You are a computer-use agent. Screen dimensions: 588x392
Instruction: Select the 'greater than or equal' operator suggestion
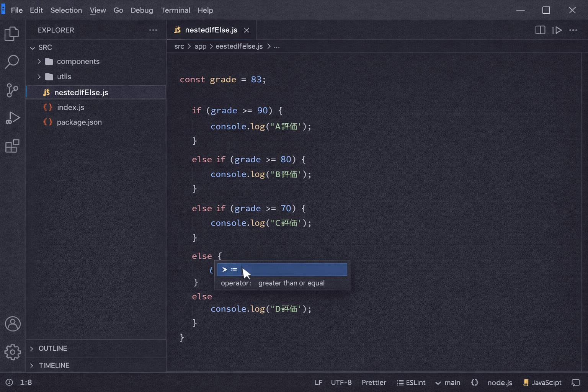[x=282, y=269]
